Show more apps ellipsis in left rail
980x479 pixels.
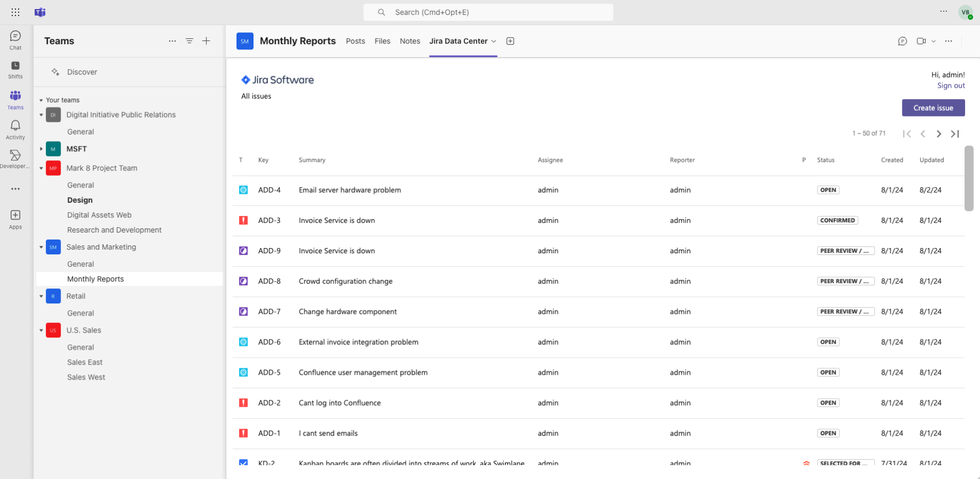[15, 189]
